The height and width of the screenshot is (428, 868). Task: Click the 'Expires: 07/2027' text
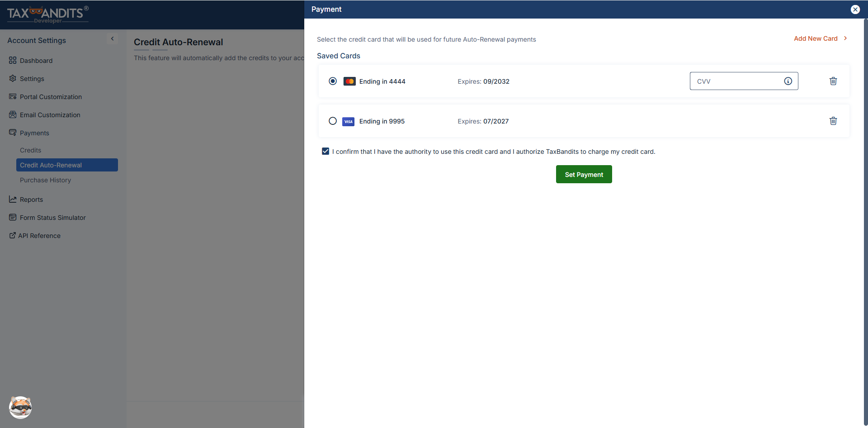coord(483,121)
